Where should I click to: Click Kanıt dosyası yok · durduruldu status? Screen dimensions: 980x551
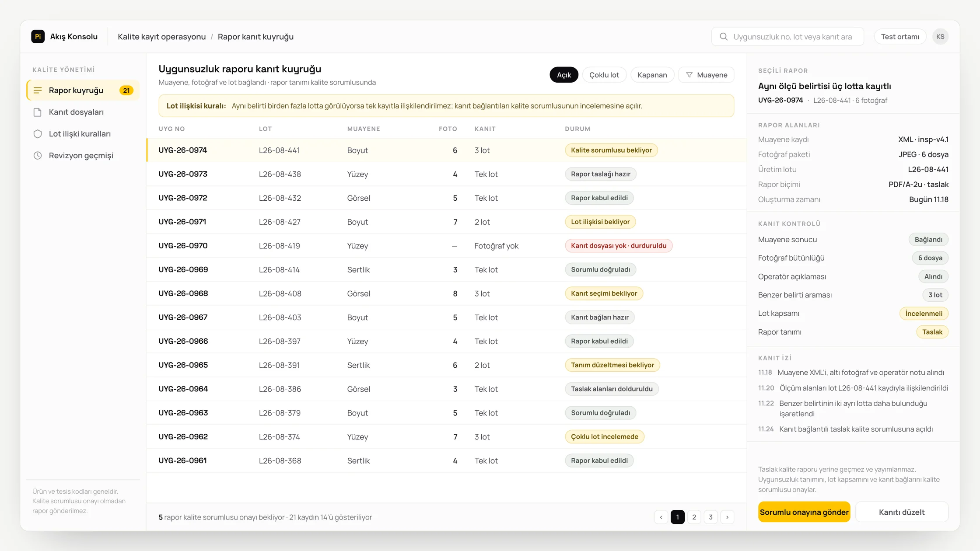click(619, 246)
